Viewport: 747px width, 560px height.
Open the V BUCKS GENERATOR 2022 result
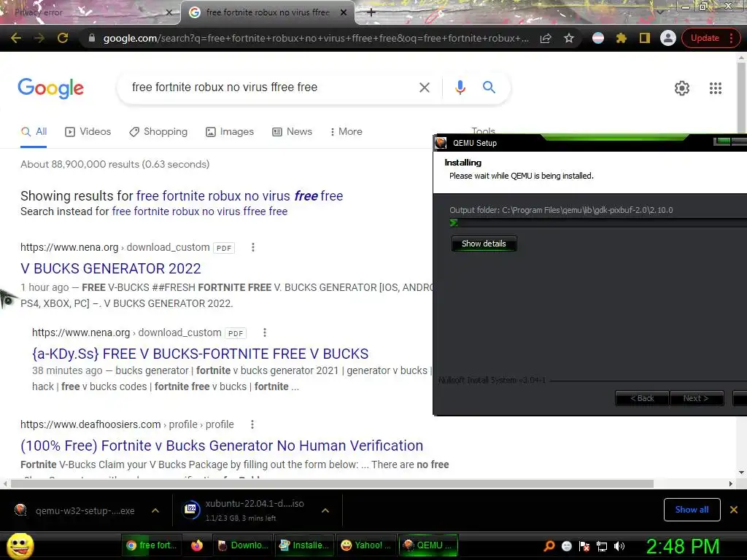coord(111,268)
